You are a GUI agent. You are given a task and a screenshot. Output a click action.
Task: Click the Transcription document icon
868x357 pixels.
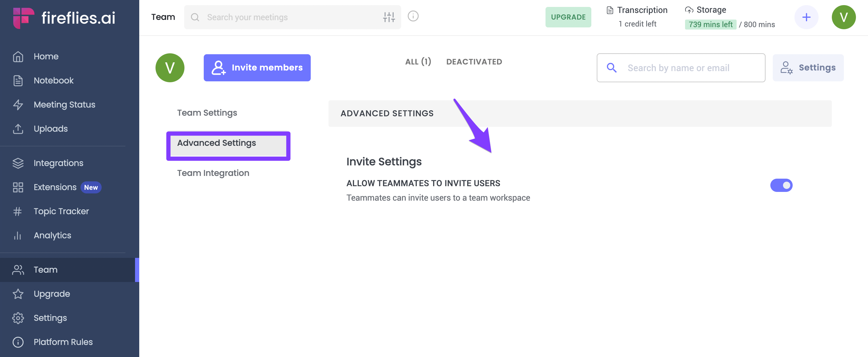coord(609,11)
